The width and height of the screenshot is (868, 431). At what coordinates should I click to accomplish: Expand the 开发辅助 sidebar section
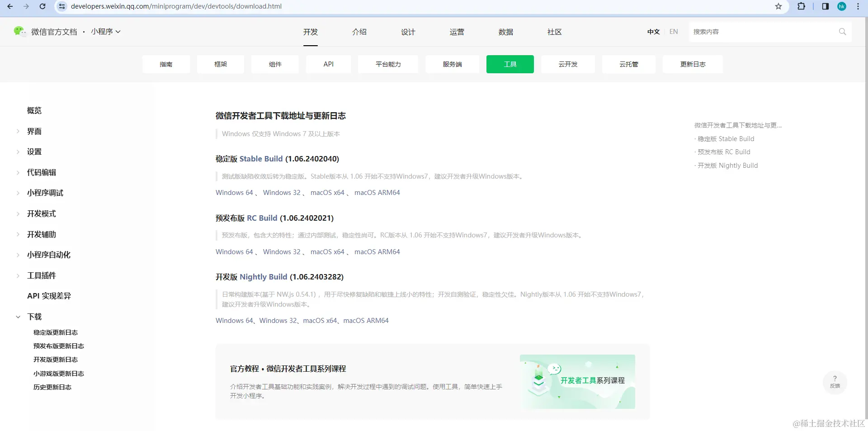(18, 234)
